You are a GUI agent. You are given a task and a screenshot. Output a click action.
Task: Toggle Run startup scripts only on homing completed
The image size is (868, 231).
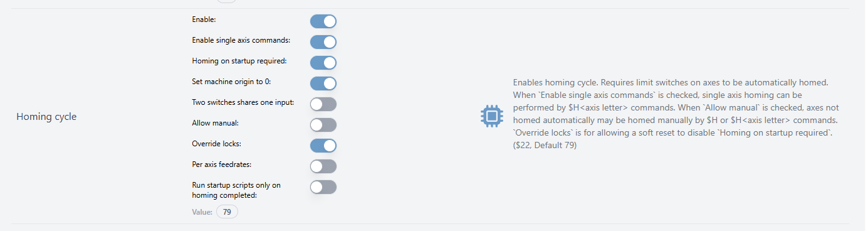point(323,187)
